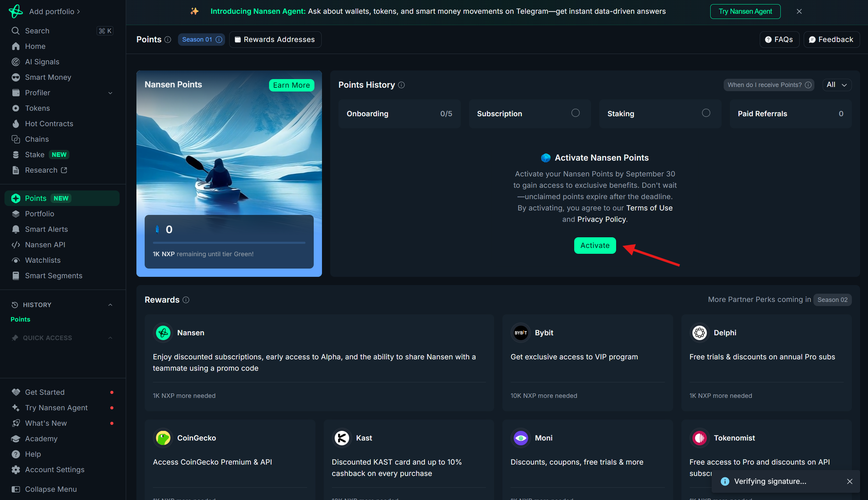Click the Academy graduation cap icon

(x=15, y=438)
